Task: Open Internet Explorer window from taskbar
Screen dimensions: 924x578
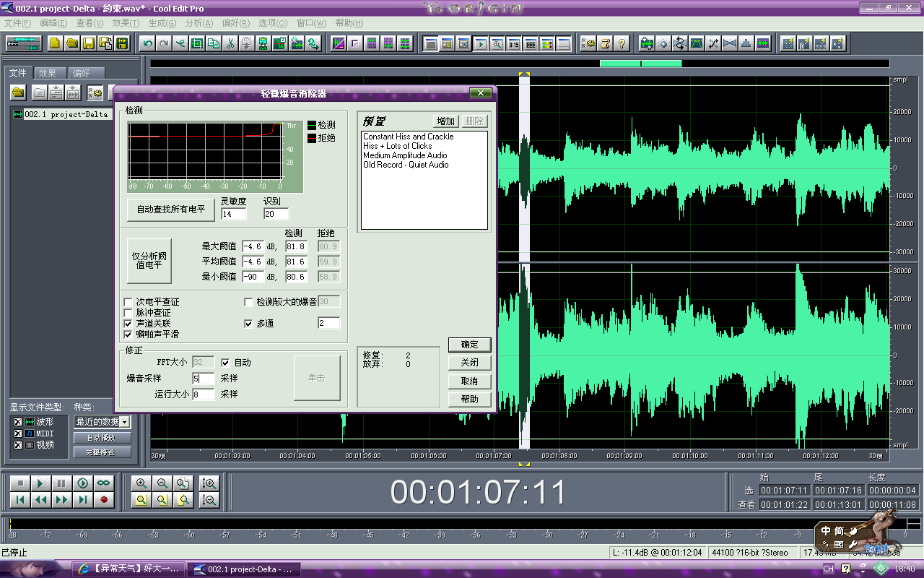Action: click(x=128, y=569)
